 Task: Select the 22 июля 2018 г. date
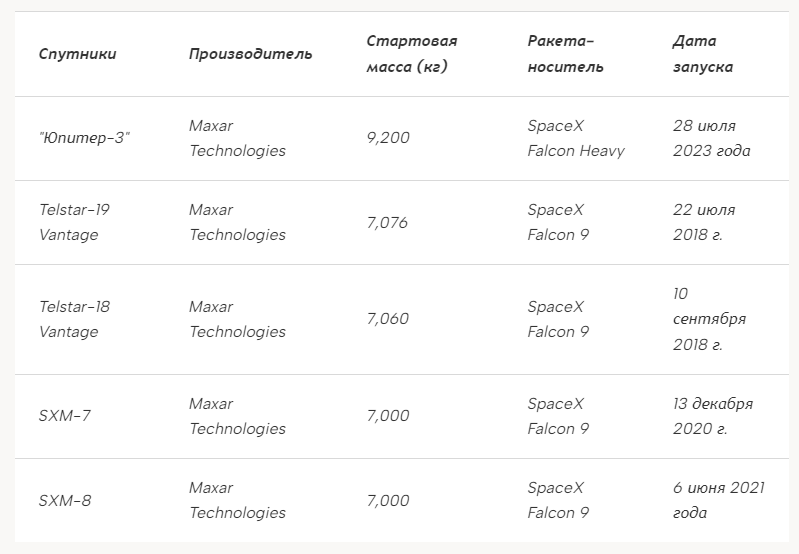point(704,222)
